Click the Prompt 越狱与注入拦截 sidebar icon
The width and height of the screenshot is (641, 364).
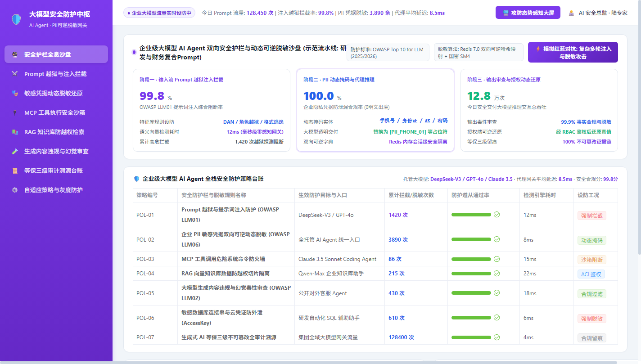pos(15,74)
